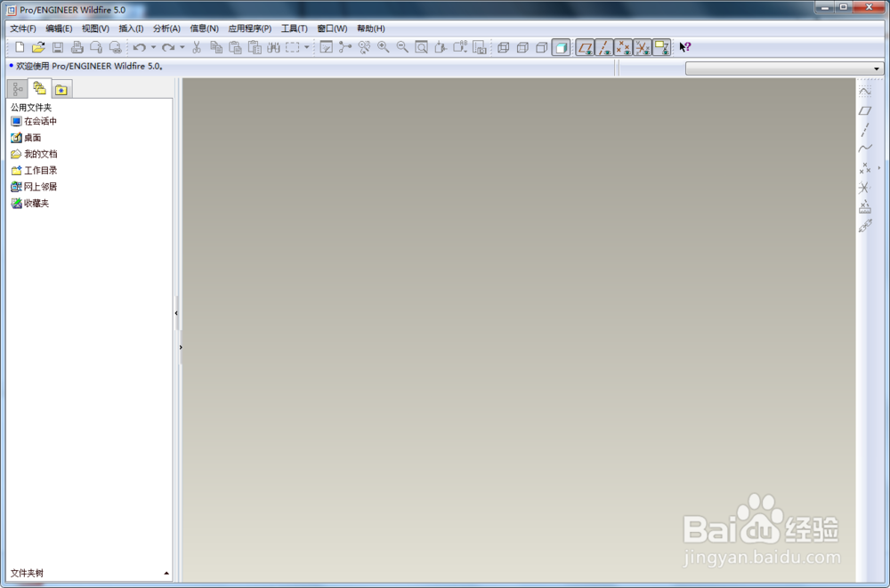Open the selection box dropdown arrow

pyautogui.click(x=306, y=48)
